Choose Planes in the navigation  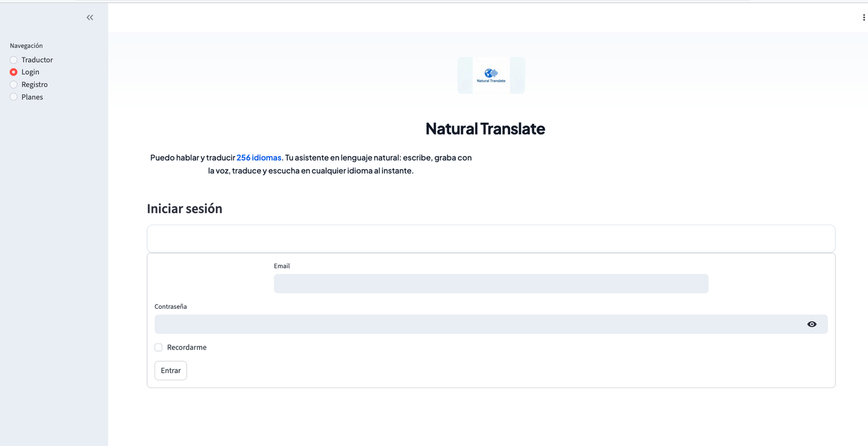coord(14,97)
